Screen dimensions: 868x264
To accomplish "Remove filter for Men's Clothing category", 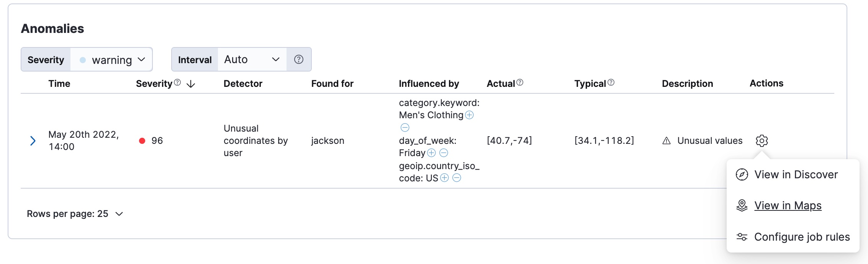I will pyautogui.click(x=405, y=127).
